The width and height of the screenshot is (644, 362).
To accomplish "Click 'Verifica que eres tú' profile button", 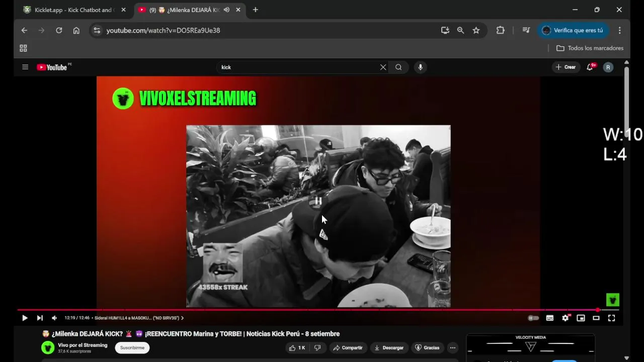I will [573, 30].
